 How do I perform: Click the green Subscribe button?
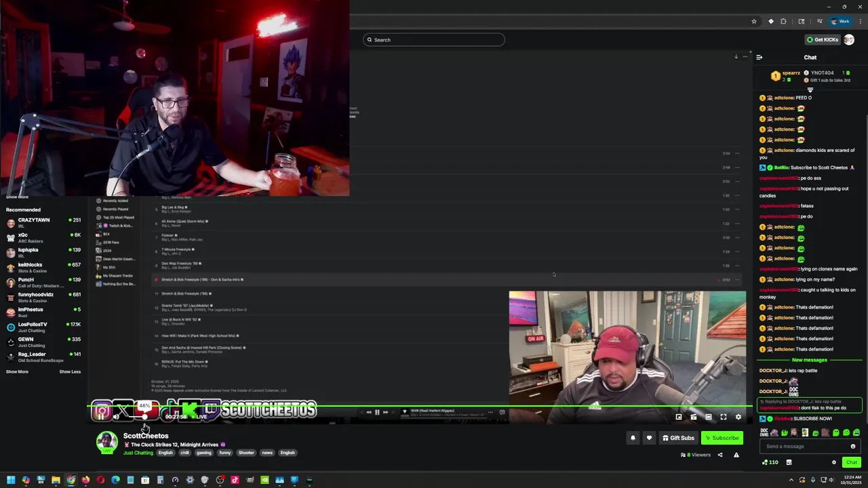tap(722, 438)
